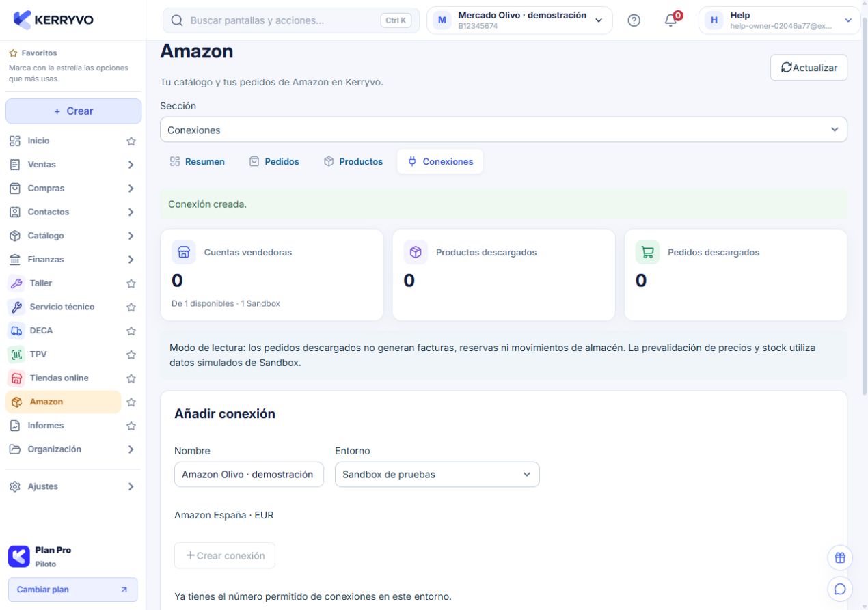Open the notifications bell
The image size is (868, 610).
[671, 20]
